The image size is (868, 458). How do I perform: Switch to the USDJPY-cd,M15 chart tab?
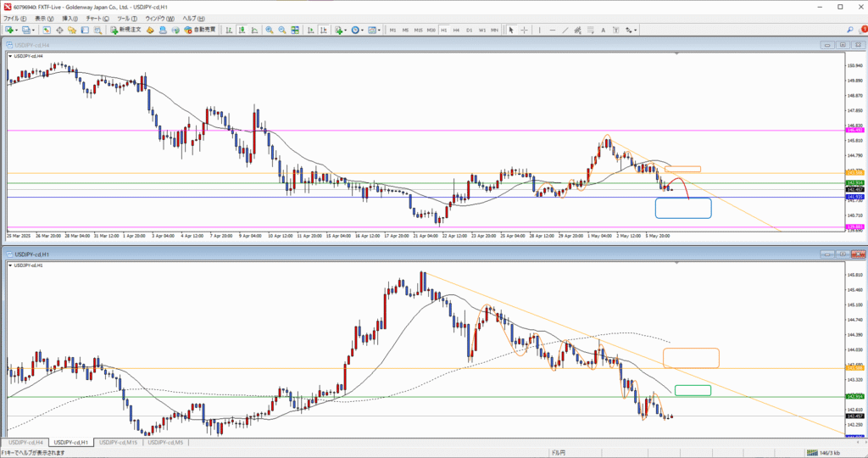point(119,442)
